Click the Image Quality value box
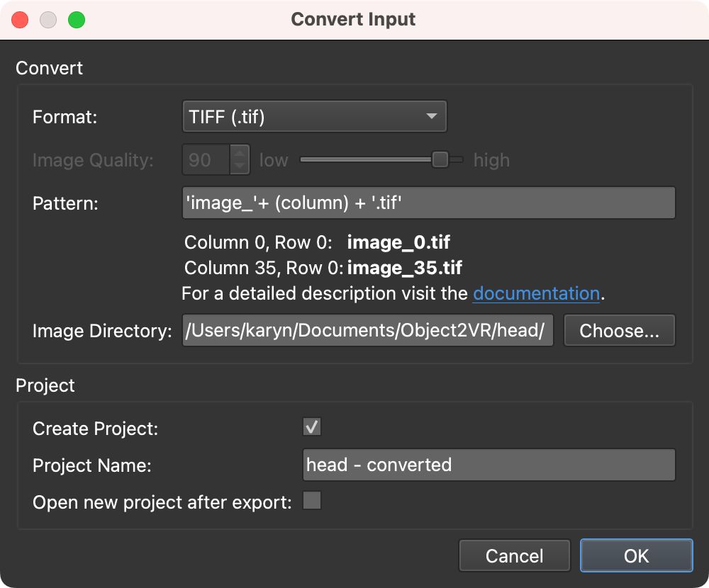The width and height of the screenshot is (709, 588). (x=206, y=160)
